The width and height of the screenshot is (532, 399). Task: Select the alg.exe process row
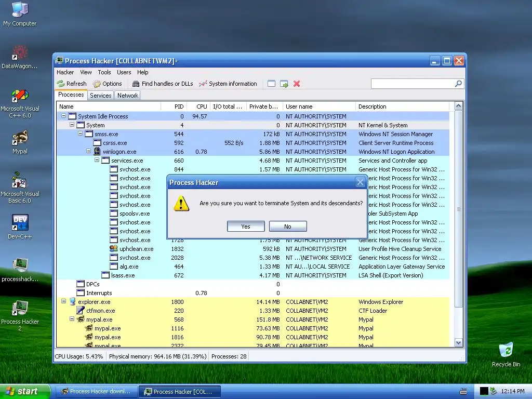pos(253,267)
